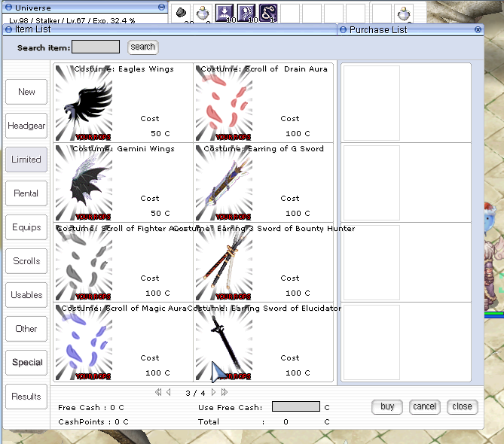Jump to last page double-arrow
The height and width of the screenshot is (444, 504).
point(225,392)
